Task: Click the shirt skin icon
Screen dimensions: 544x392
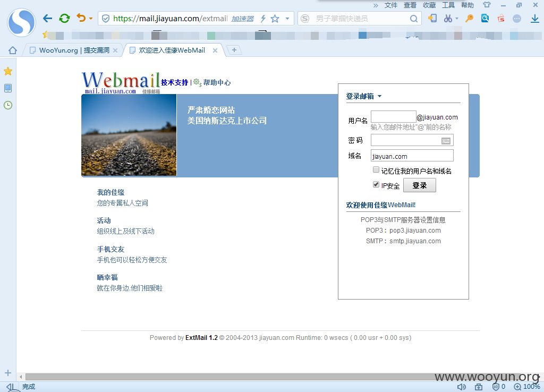Action: click(x=487, y=5)
